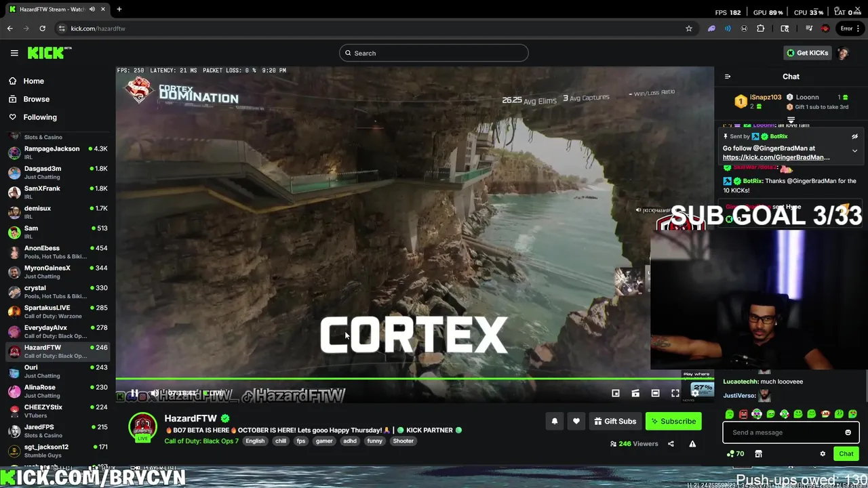The height and width of the screenshot is (488, 868).
Task: Collapse the gift leaderboard handle
Action: [791, 120]
